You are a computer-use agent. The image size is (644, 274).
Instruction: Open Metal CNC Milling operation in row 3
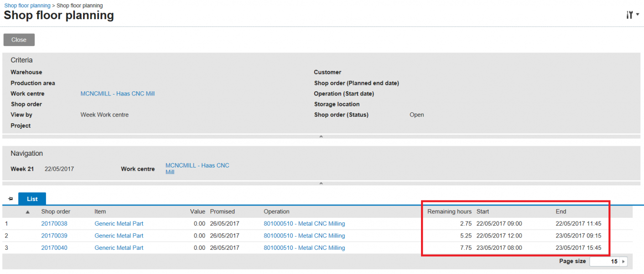click(x=304, y=248)
